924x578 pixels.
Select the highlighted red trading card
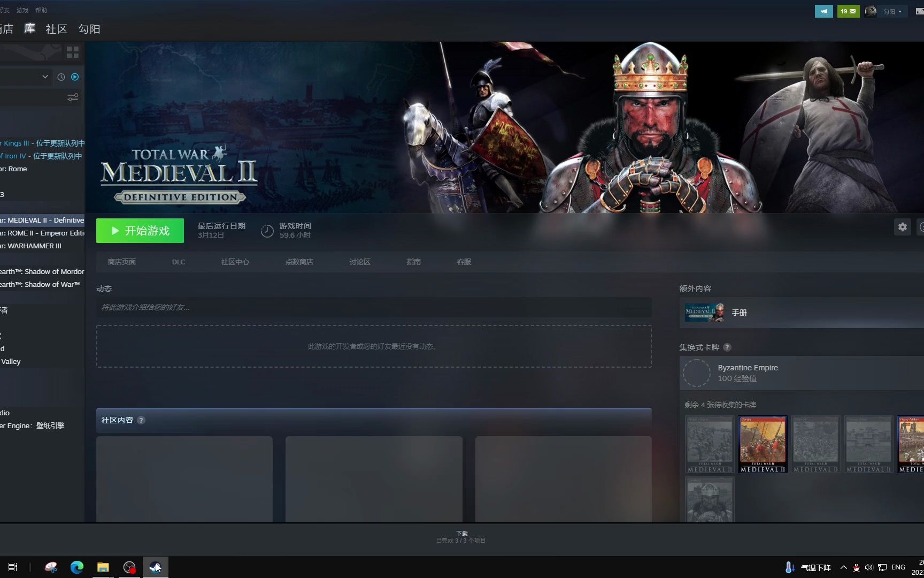pos(763,444)
